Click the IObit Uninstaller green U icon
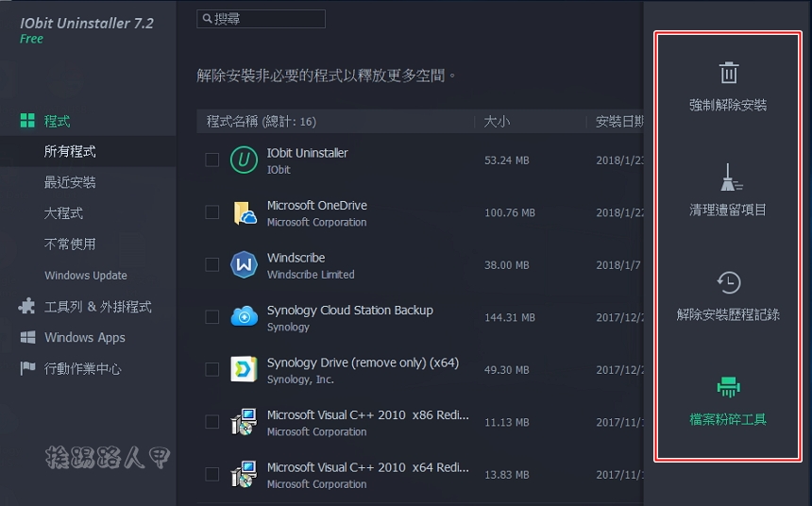 coord(244,160)
